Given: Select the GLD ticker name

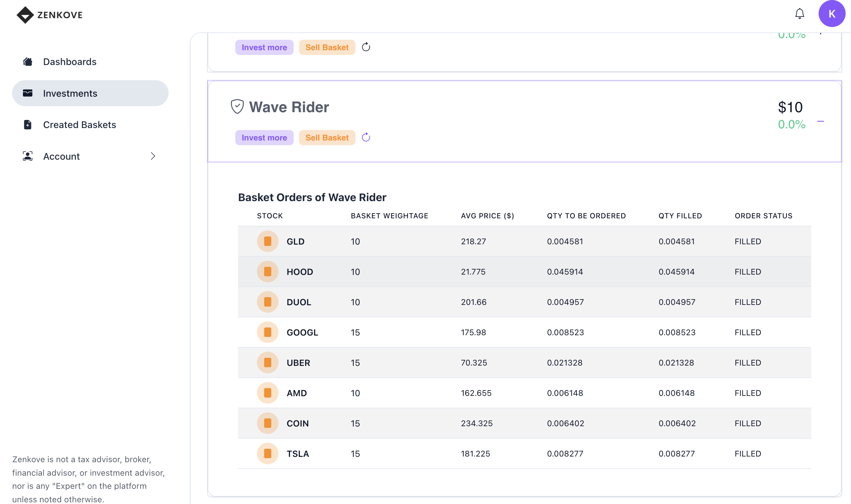Looking at the screenshot, I should (x=295, y=242).
